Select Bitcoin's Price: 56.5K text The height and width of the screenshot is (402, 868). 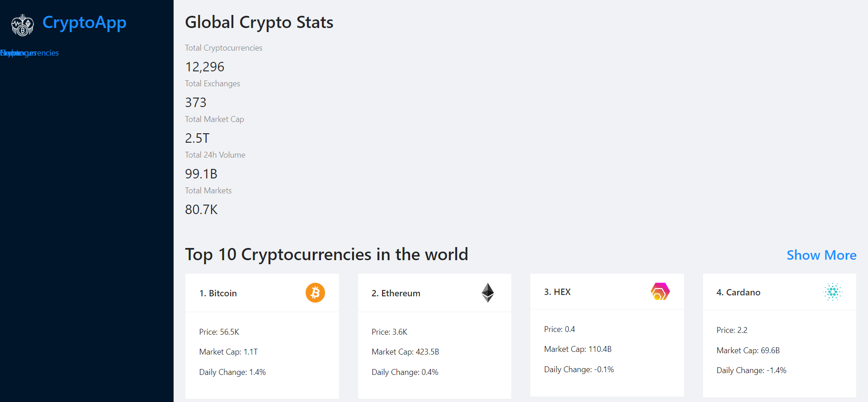(219, 332)
